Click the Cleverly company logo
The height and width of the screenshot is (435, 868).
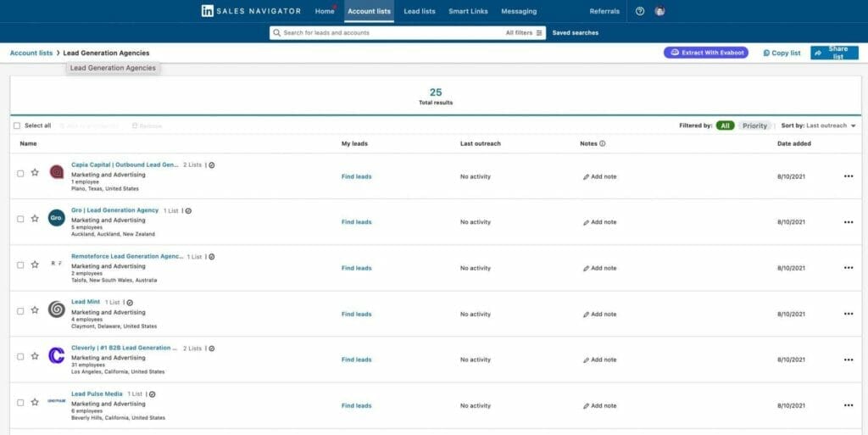click(x=57, y=355)
